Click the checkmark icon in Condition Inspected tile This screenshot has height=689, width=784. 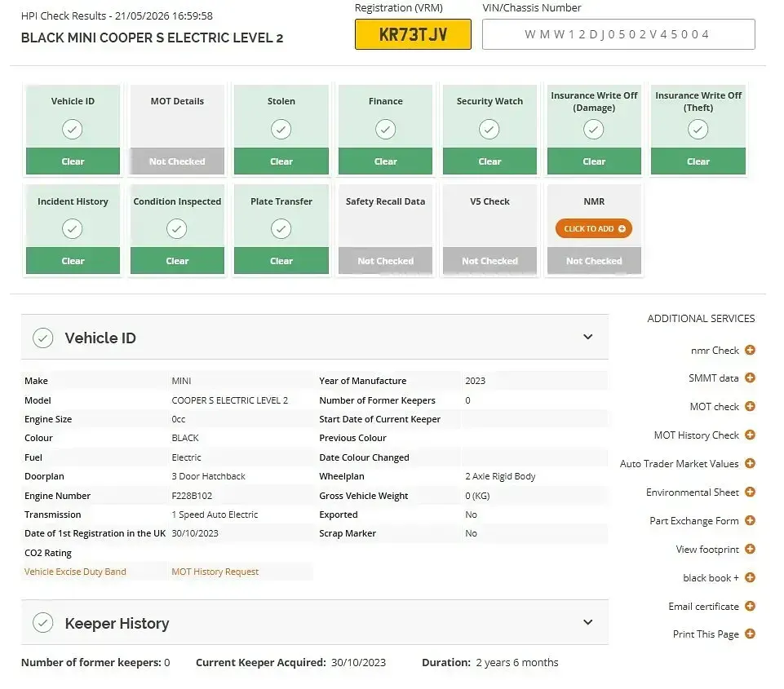[x=176, y=229]
